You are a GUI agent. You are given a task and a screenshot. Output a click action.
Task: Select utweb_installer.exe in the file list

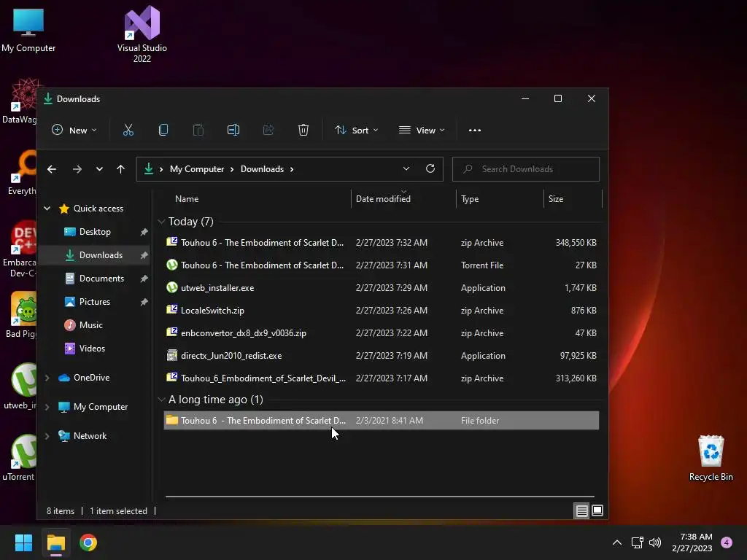[381, 288]
